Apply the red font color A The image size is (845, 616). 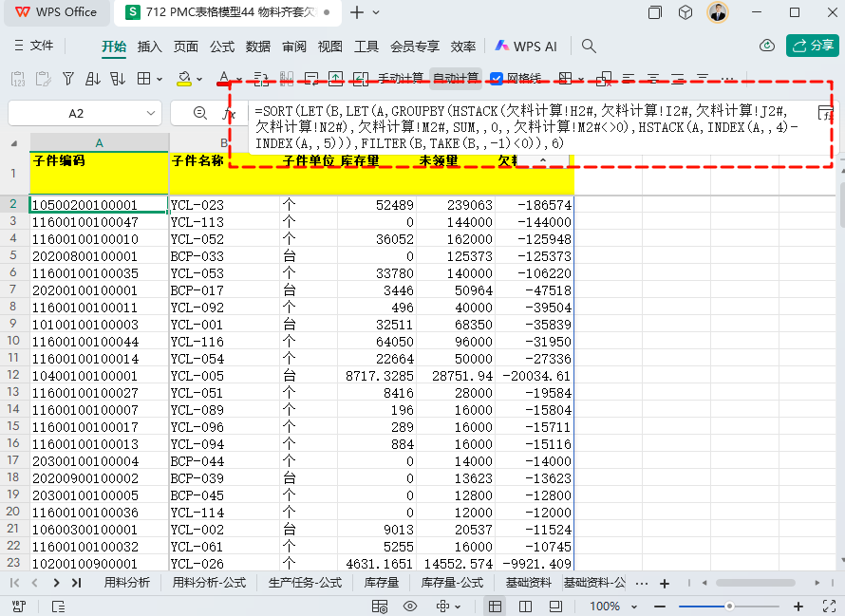pos(224,79)
